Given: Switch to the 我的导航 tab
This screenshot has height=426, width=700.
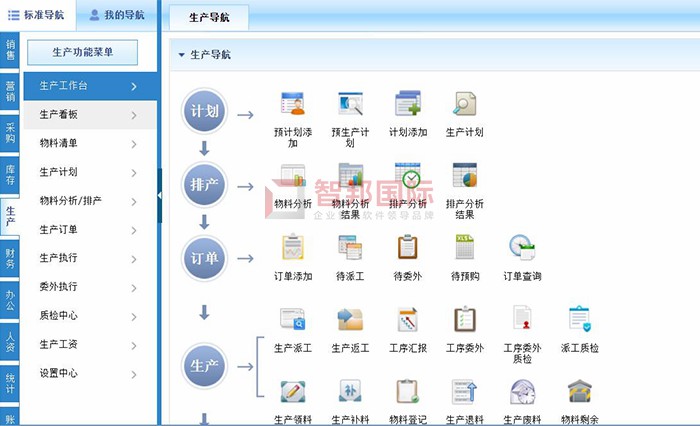Looking at the screenshot, I should click(x=117, y=15).
